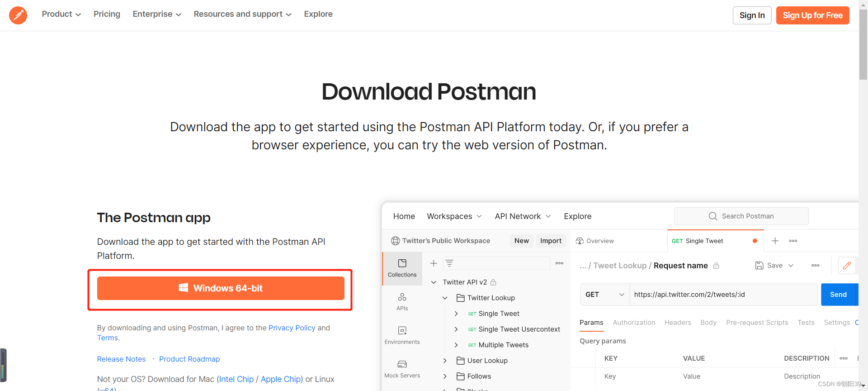Open the Product dropdown menu
868x391 pixels.
[x=61, y=14]
